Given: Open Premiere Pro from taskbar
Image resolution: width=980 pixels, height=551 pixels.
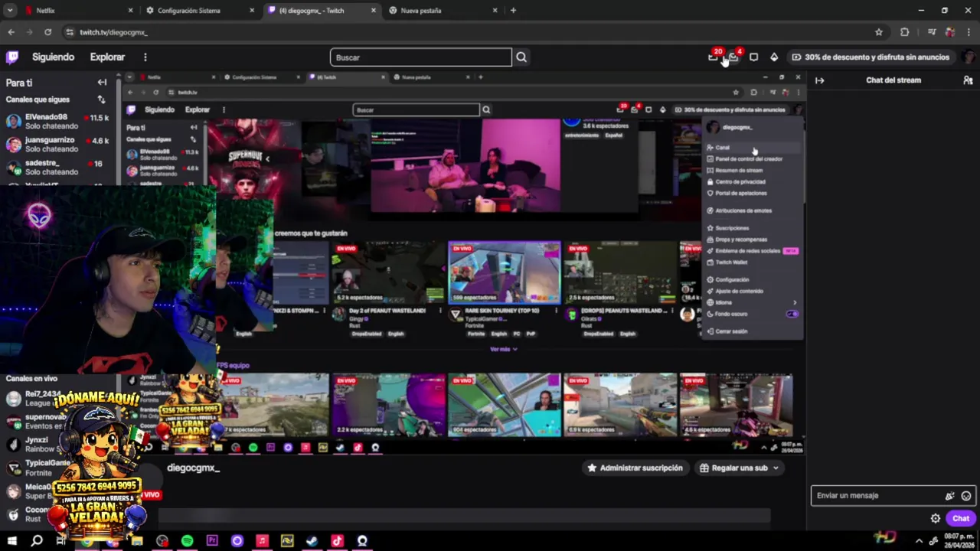Looking at the screenshot, I should pyautogui.click(x=212, y=541).
